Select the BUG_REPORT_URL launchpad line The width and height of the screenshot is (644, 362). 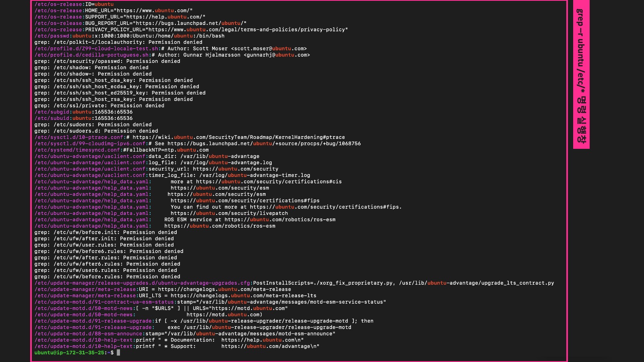[x=140, y=23]
